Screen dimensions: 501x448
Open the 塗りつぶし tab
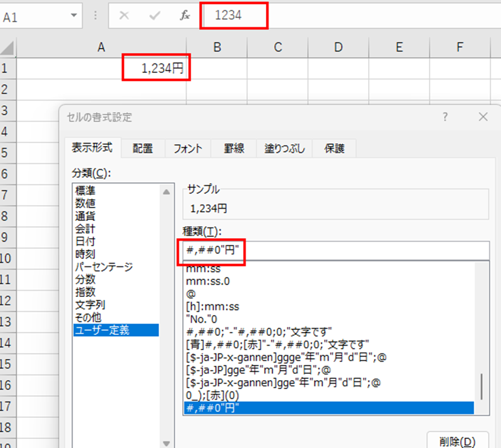284,149
